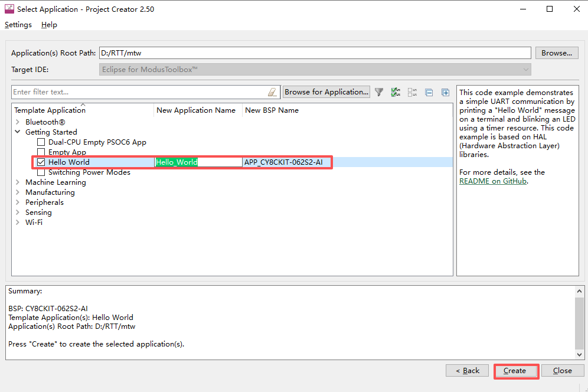Click the Close button at bottom
Image resolution: width=588 pixels, height=392 pixels.
563,371
